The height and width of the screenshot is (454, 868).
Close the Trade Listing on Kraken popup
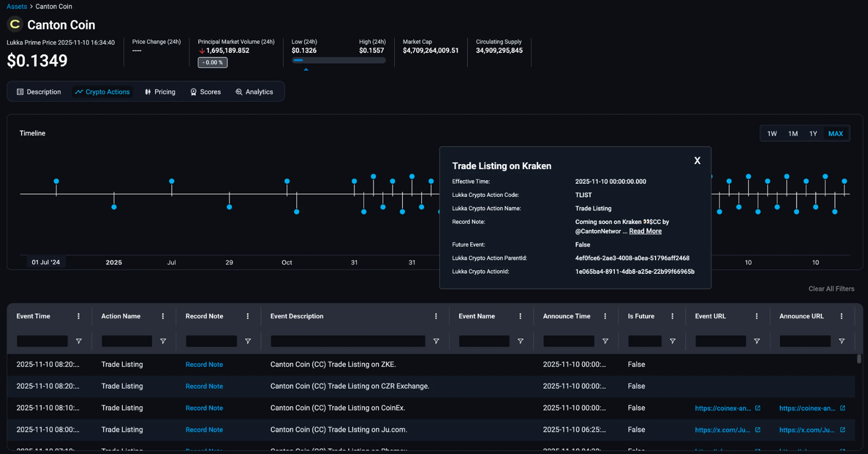coord(697,160)
